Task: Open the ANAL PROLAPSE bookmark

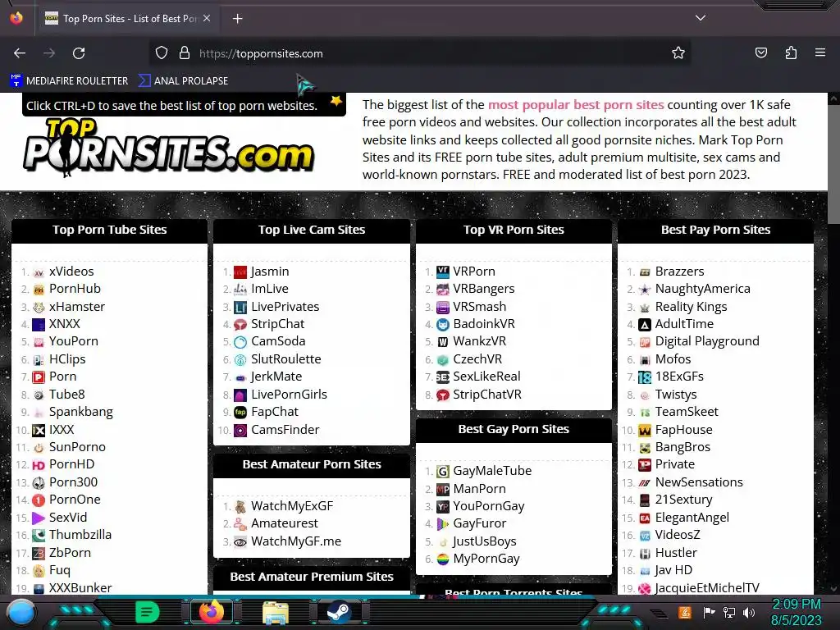Action: (x=183, y=81)
